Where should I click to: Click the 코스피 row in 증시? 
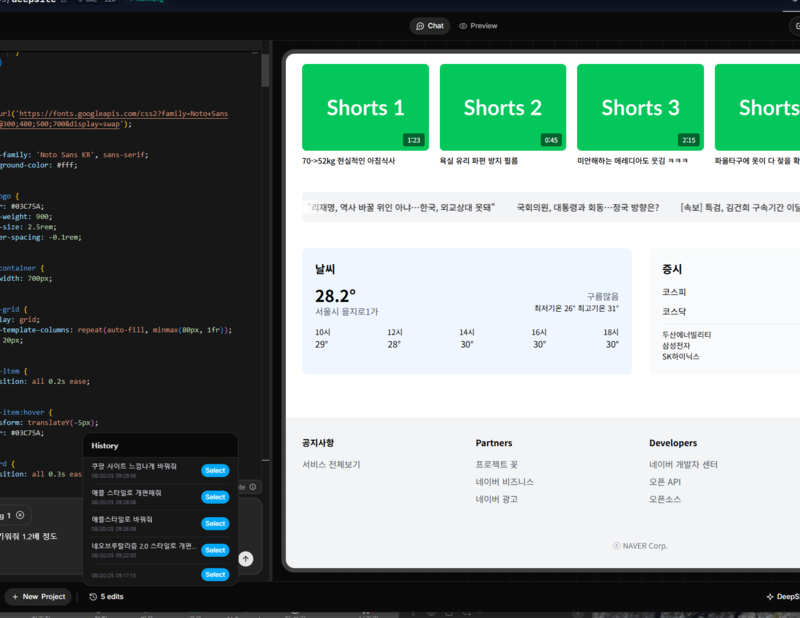(x=674, y=292)
